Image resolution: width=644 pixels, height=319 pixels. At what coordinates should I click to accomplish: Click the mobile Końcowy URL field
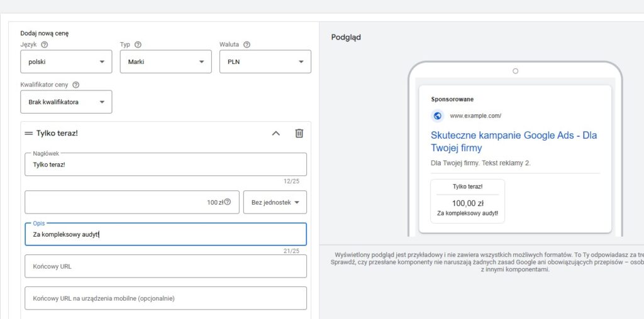(165, 298)
